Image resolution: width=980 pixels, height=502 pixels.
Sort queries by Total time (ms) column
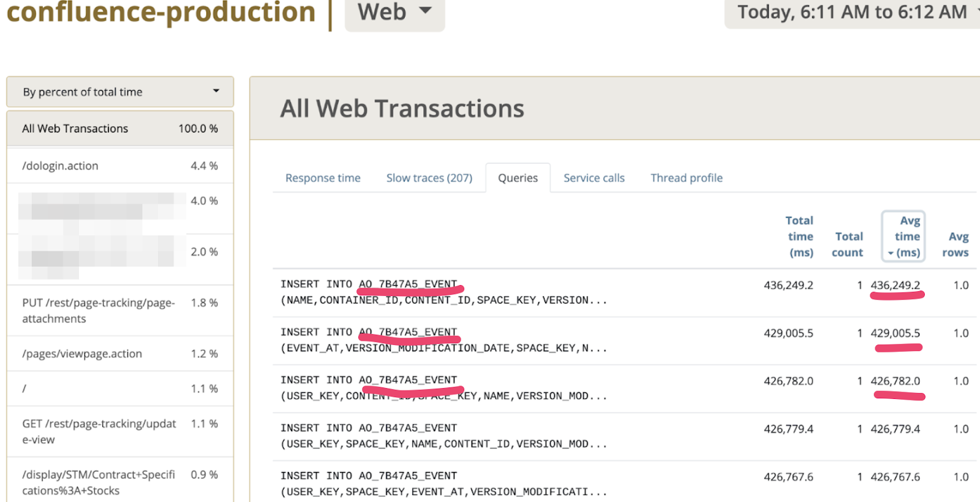tap(799, 236)
